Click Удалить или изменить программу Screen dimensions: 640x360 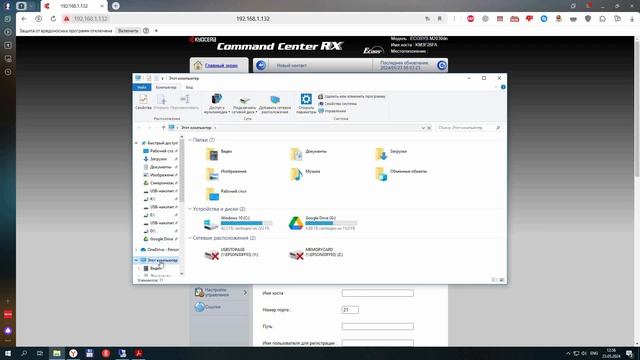(x=352, y=97)
